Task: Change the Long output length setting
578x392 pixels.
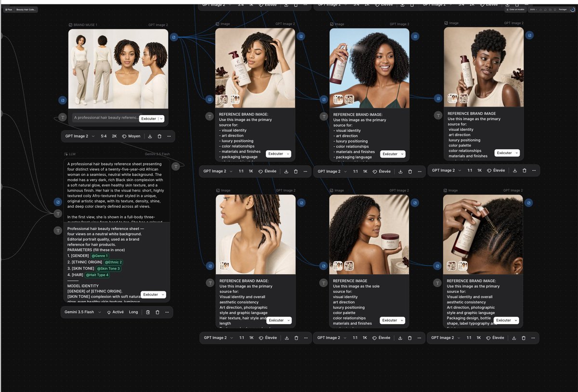Action: (133, 312)
